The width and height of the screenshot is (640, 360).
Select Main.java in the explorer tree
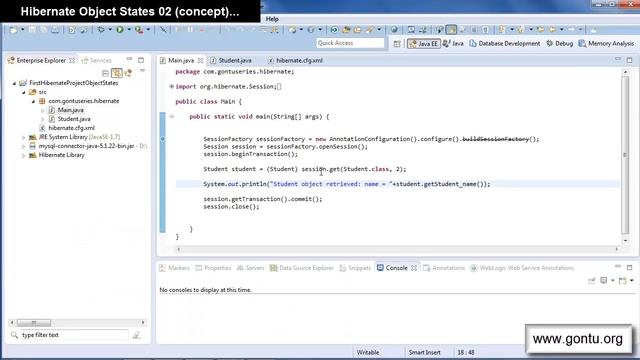pos(71,110)
